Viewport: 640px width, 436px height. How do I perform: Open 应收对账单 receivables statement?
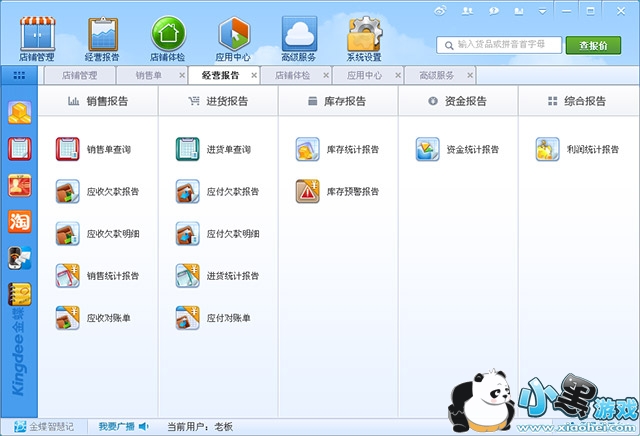(93, 318)
